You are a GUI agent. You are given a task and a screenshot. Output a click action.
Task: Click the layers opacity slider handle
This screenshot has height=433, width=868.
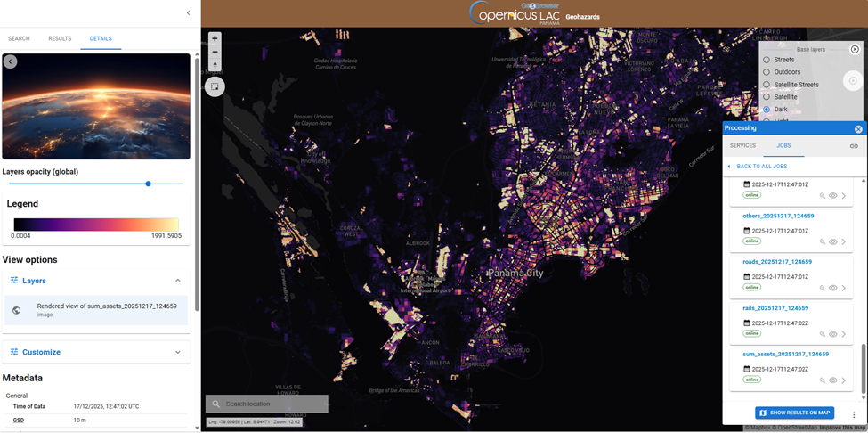[148, 184]
